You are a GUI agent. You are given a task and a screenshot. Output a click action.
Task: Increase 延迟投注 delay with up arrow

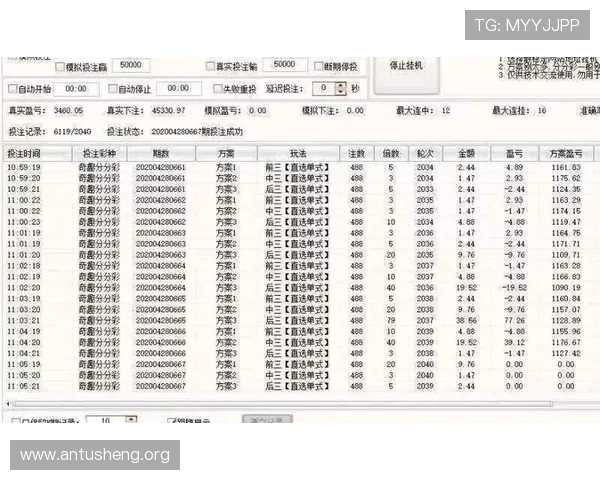click(x=341, y=85)
